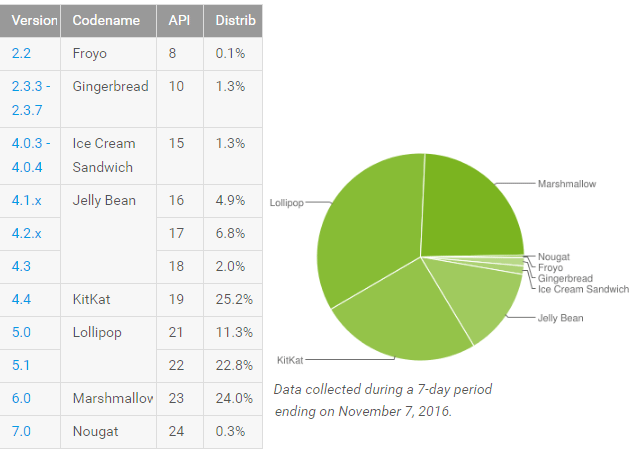The image size is (630, 453).
Task: Click the 5.1 version link
Action: tap(20, 365)
